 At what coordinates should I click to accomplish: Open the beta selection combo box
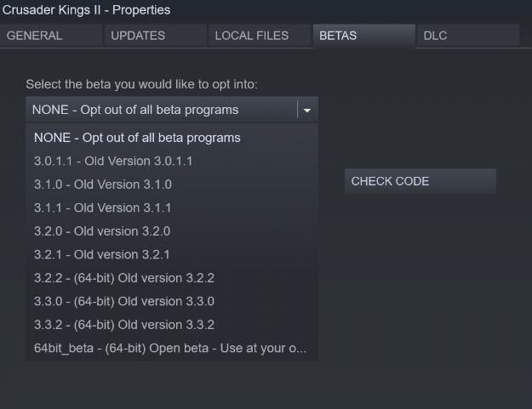tap(162, 110)
